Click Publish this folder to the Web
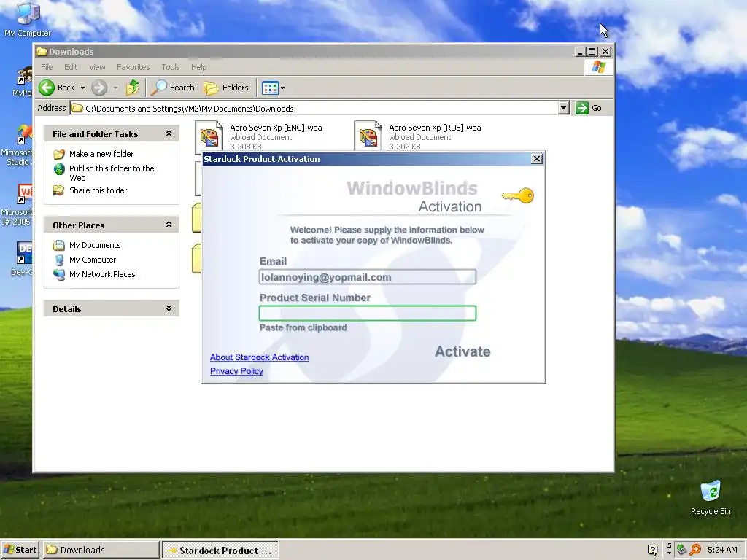The width and height of the screenshot is (747, 560). click(112, 173)
